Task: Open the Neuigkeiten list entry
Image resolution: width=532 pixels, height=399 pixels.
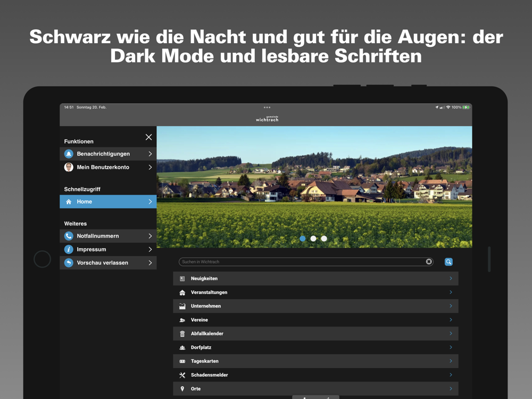Action: [315, 279]
